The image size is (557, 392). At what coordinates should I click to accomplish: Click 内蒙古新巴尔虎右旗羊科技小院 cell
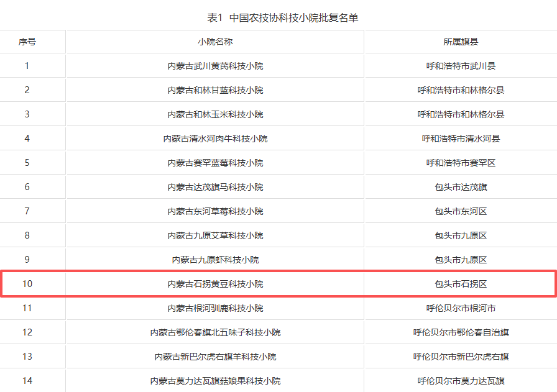pyautogui.click(x=215, y=357)
